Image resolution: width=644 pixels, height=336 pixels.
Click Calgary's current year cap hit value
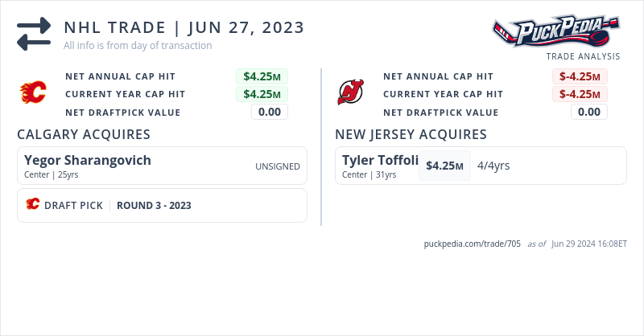(x=262, y=94)
